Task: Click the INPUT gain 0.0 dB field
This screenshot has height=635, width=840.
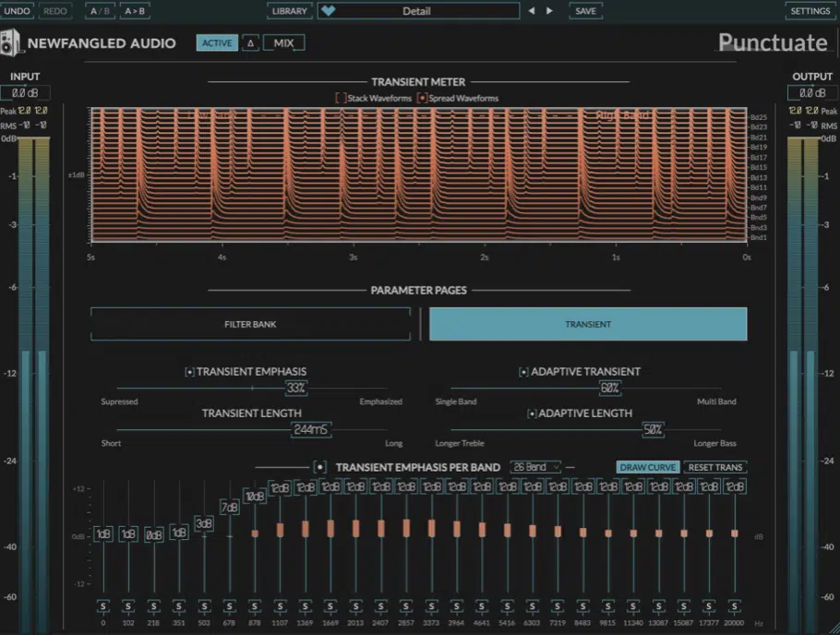Action: tap(25, 92)
